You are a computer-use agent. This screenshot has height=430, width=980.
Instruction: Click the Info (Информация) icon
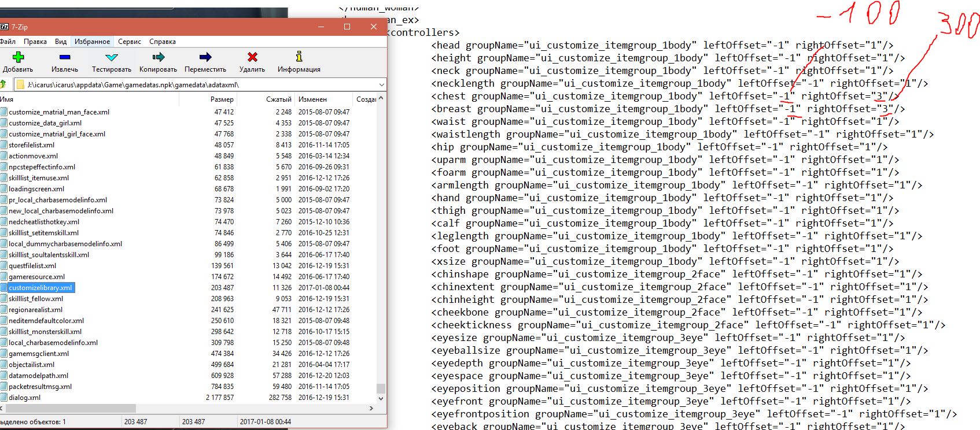299,57
